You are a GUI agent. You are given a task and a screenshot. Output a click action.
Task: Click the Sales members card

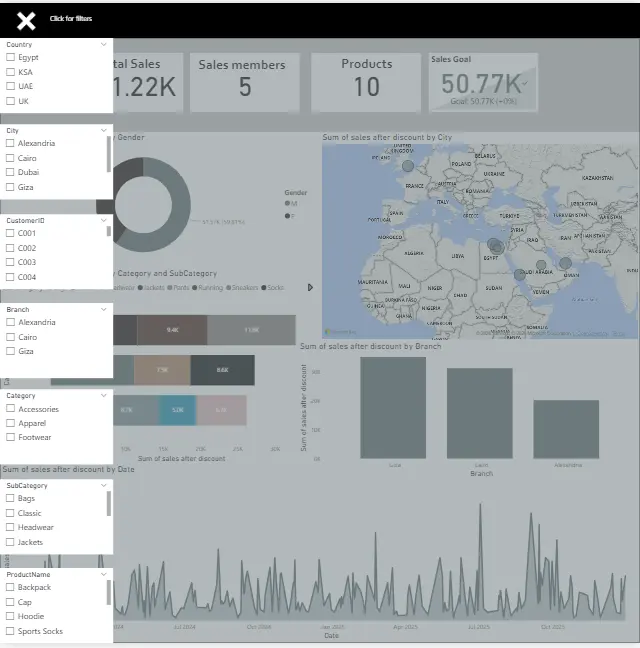click(x=245, y=82)
